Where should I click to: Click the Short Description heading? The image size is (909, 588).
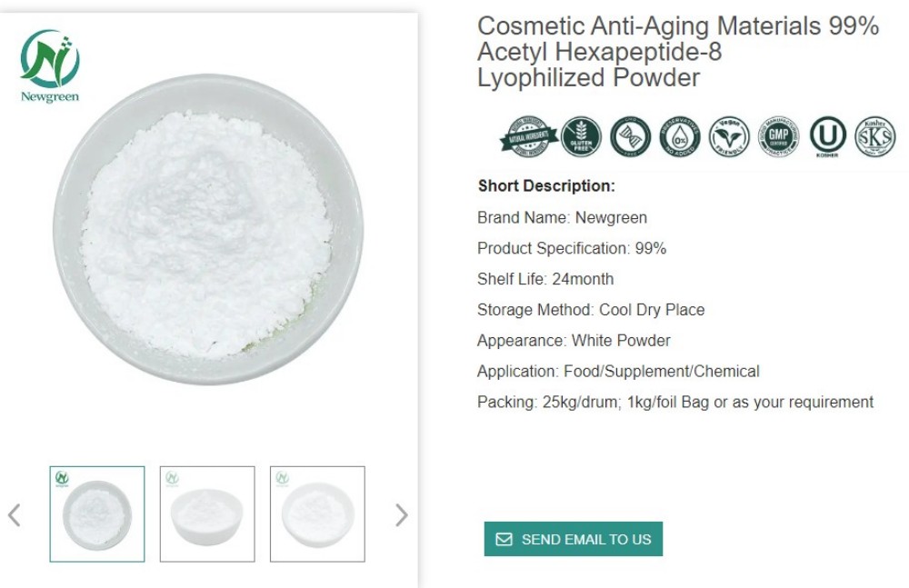(x=546, y=186)
